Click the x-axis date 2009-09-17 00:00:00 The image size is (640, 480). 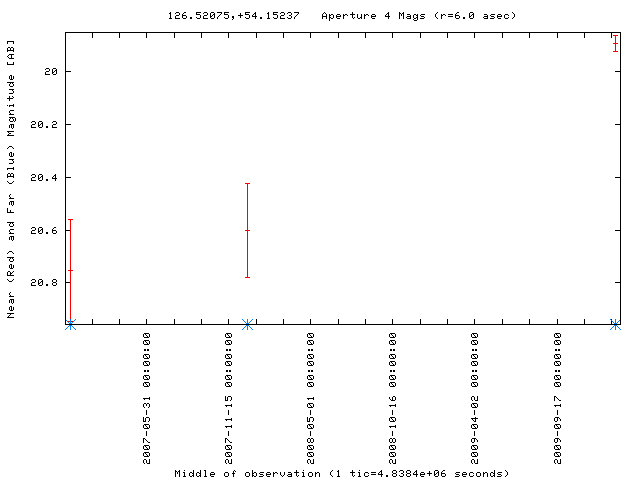tap(558, 398)
